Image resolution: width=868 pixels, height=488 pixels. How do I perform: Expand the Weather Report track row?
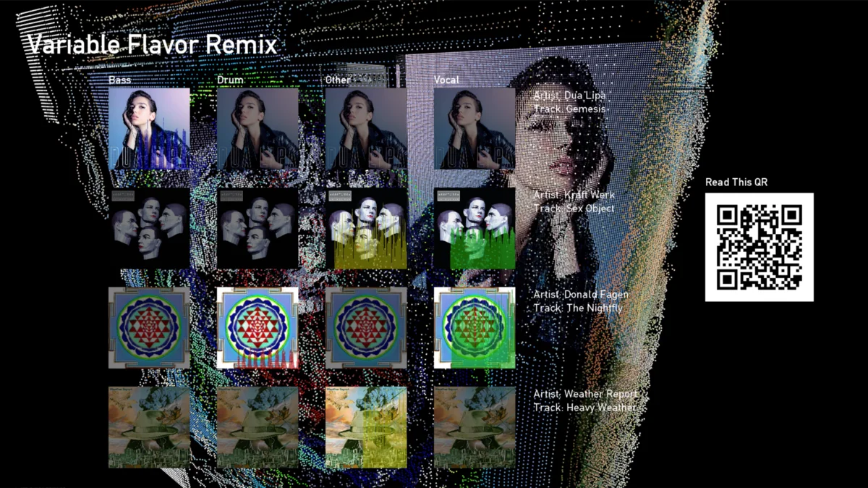point(584,400)
